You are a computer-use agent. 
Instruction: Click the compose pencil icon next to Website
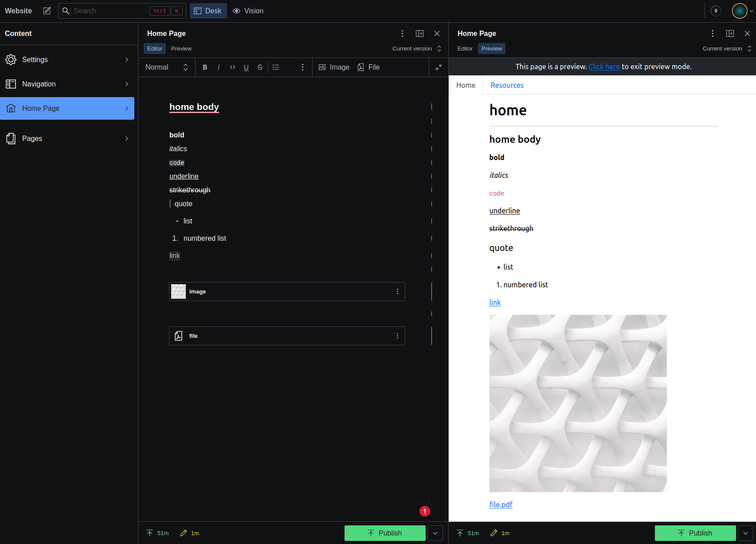47,11
